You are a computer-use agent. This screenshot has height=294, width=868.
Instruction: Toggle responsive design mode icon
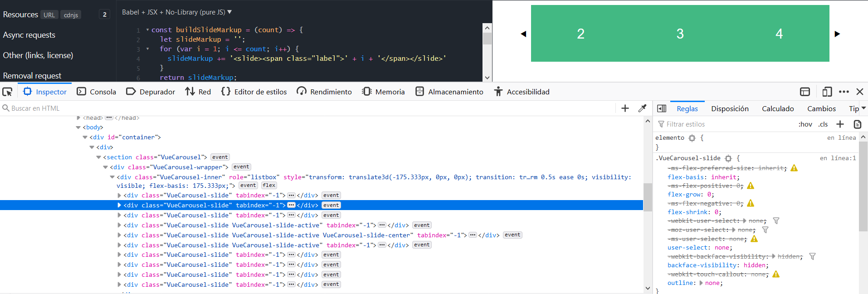(x=827, y=92)
